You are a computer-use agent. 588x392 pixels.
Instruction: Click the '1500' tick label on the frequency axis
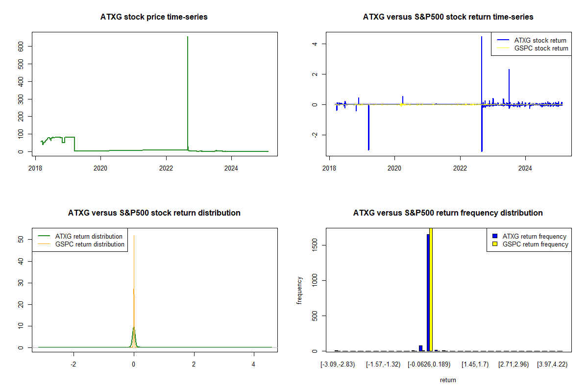317,245
